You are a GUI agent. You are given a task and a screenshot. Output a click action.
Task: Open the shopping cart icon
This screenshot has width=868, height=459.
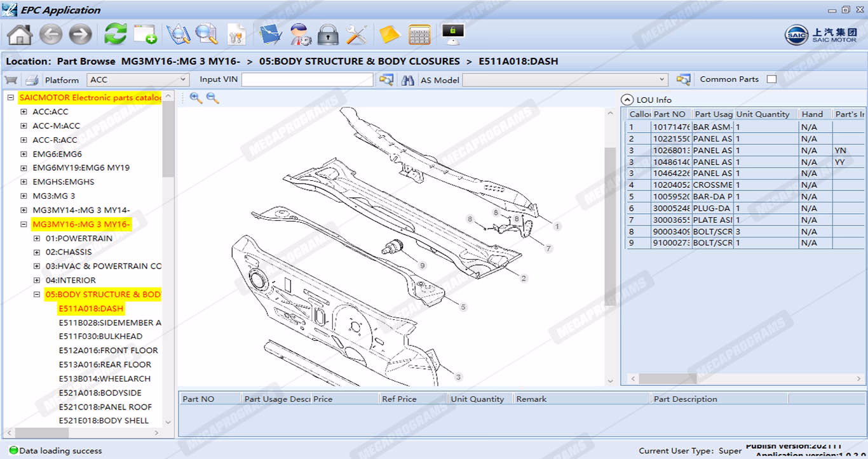11,80
